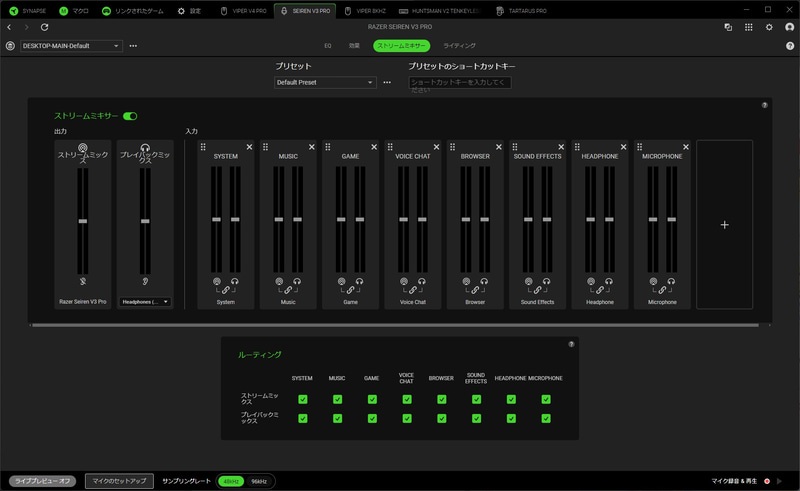Mute headphone playback icon under BROWSER channel
Screen dimensions: 800x491
pyautogui.click(x=484, y=281)
